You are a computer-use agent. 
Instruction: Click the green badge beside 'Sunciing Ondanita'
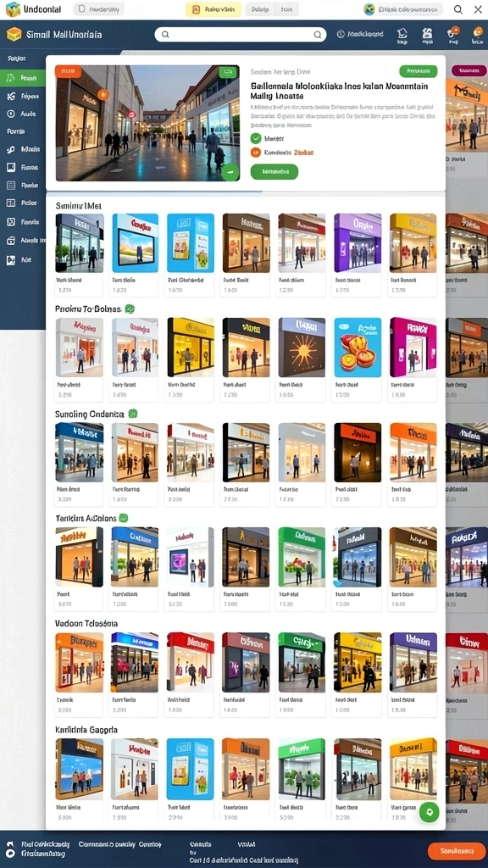133,414
